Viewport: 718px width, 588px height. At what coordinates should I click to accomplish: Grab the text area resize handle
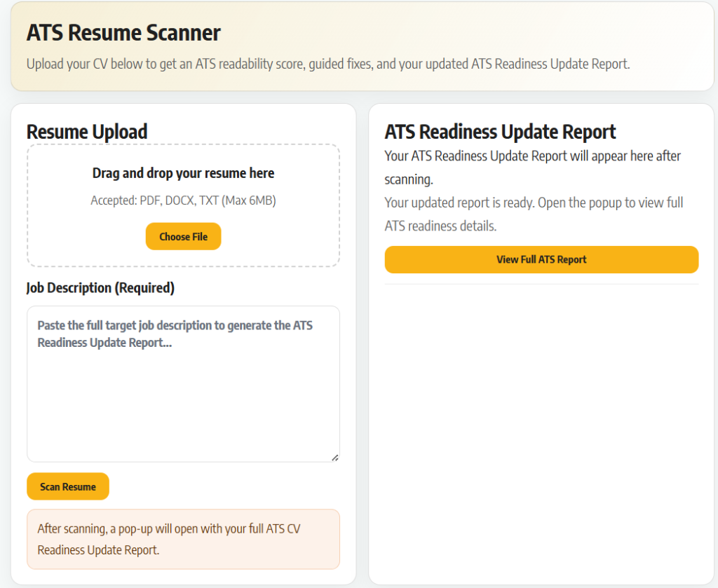point(334,457)
